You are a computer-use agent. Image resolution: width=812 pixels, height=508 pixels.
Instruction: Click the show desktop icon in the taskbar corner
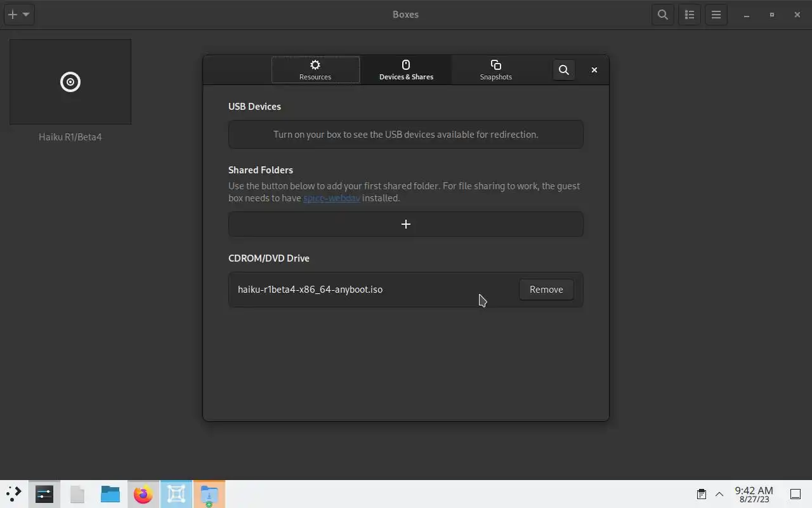(x=796, y=494)
